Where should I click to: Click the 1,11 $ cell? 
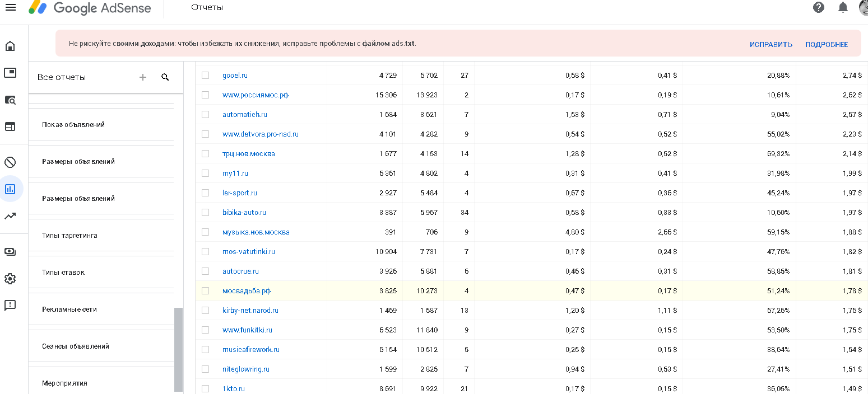pos(667,311)
